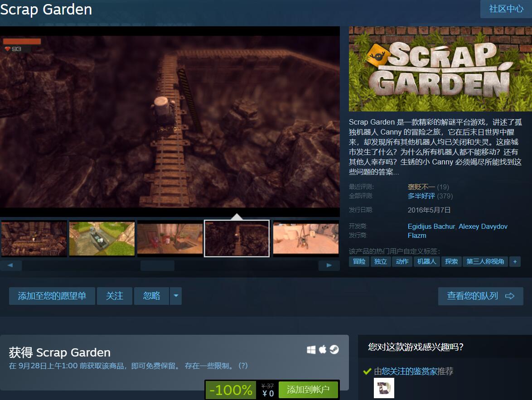This screenshot has height=400, width=532.
Task: Click the 获得 Scrap Garden heading
Action: click(60, 352)
